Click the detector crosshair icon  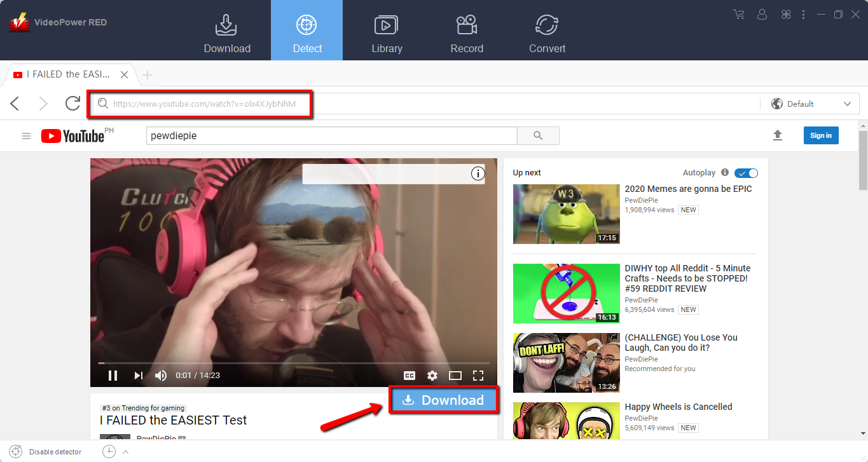(x=15, y=451)
